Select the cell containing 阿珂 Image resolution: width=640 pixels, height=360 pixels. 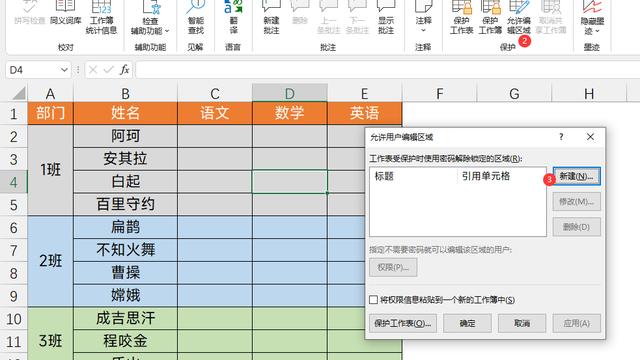click(125, 136)
